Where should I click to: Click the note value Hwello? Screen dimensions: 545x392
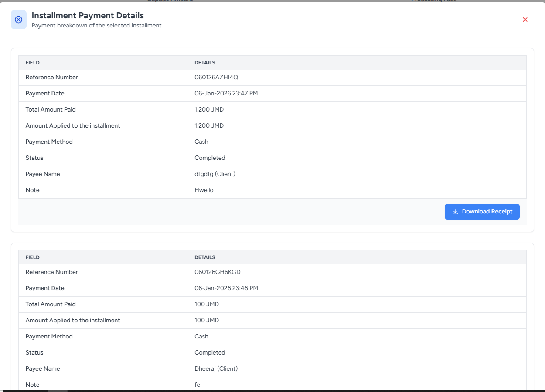tap(204, 190)
